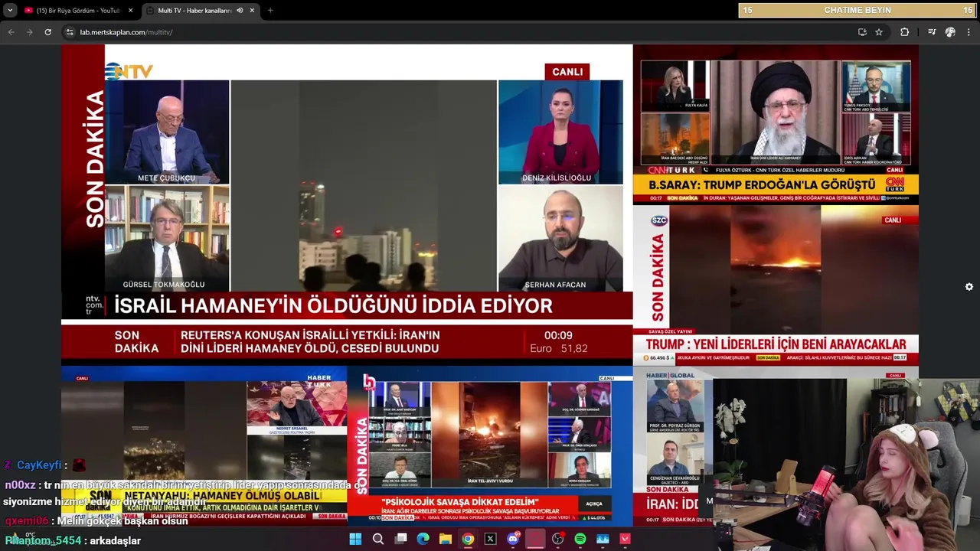Open a new browser tab
This screenshot has width=980, height=551.
(x=270, y=10)
